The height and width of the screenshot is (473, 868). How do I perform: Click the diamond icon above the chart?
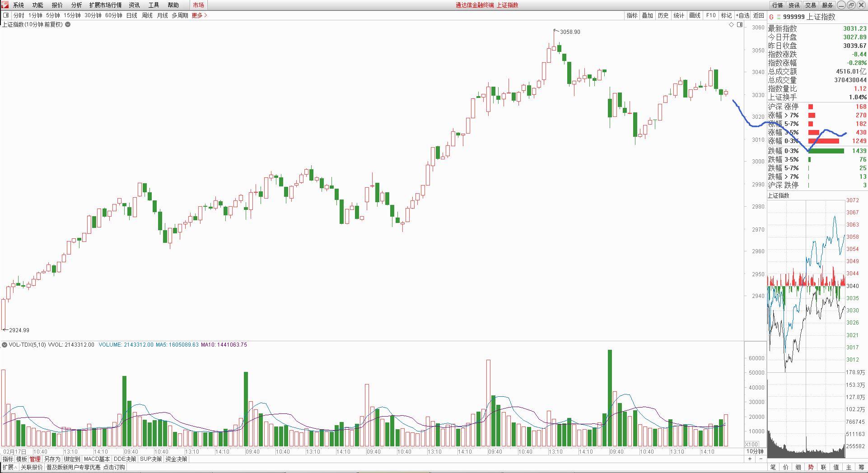coord(731,25)
